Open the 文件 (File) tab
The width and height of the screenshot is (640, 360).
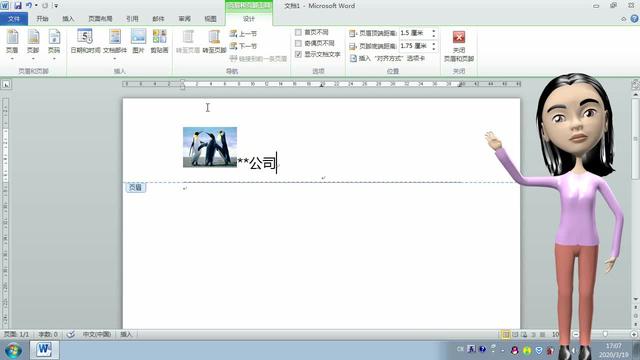coord(14,19)
